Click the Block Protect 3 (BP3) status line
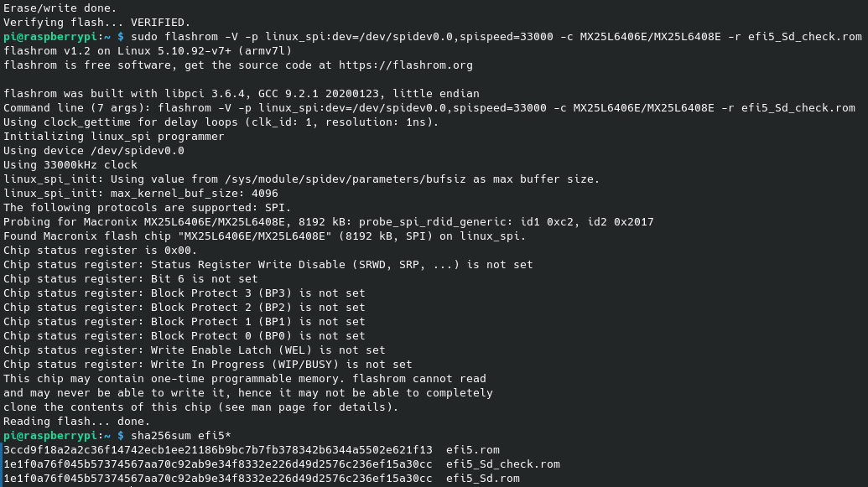 point(185,293)
